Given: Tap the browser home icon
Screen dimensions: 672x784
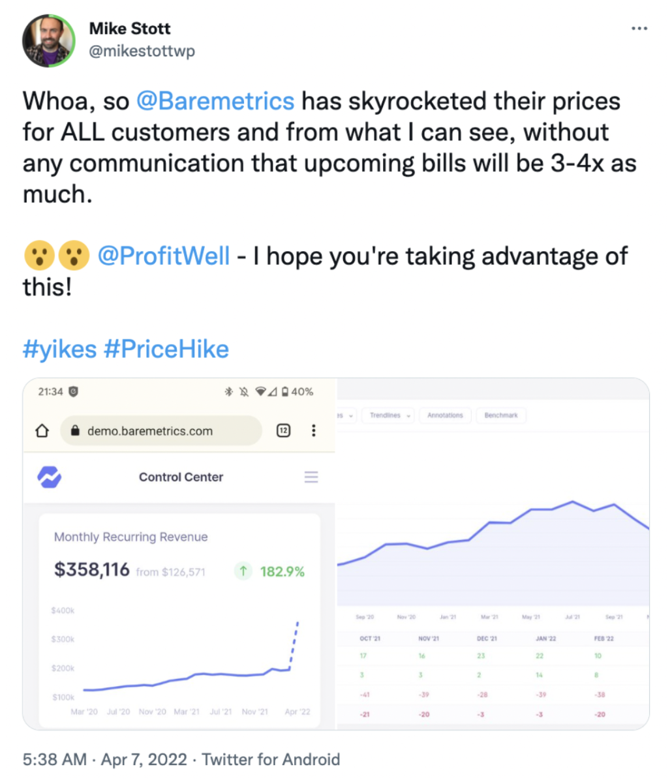Looking at the screenshot, I should [x=42, y=431].
